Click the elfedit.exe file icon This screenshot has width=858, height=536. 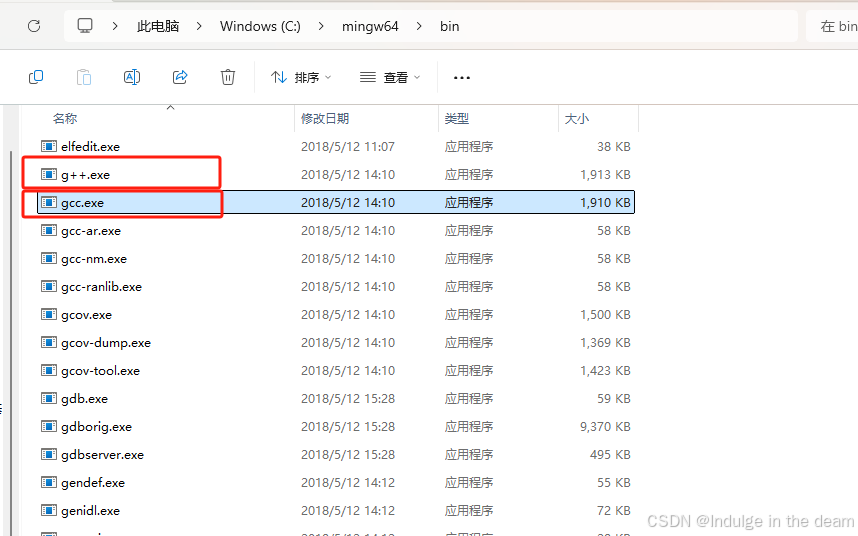coord(49,146)
